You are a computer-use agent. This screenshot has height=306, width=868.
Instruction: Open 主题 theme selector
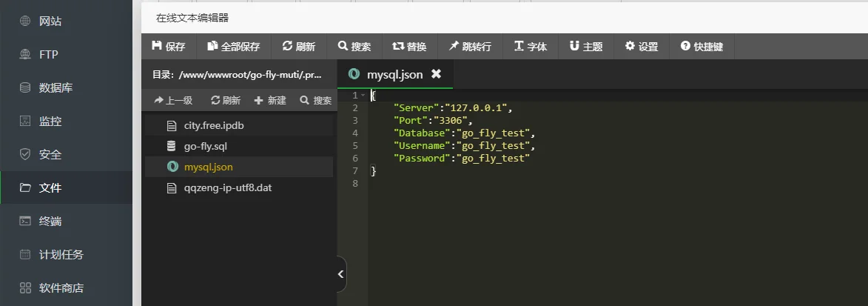click(585, 47)
